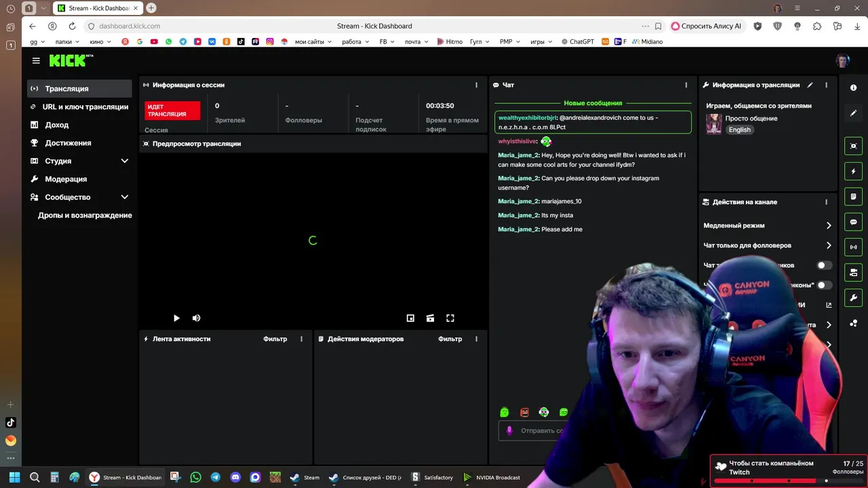This screenshot has height=488, width=868.
Task: Mute the stream preview volume
Action: click(x=197, y=318)
